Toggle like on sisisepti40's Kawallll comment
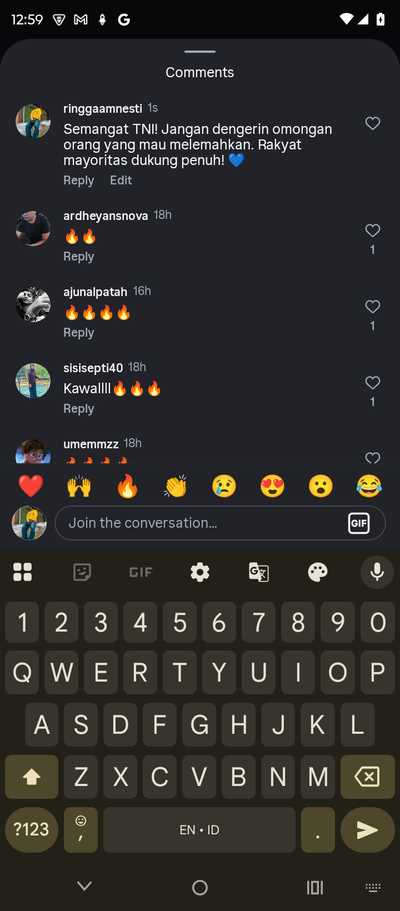The image size is (400, 911). pos(373,382)
